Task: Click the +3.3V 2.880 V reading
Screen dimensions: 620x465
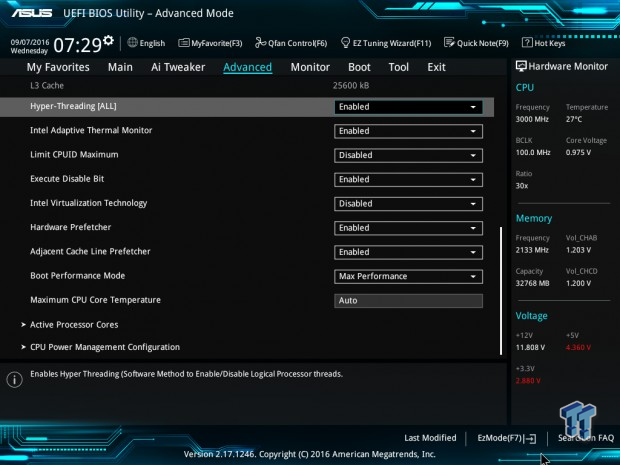Action: 528,381
